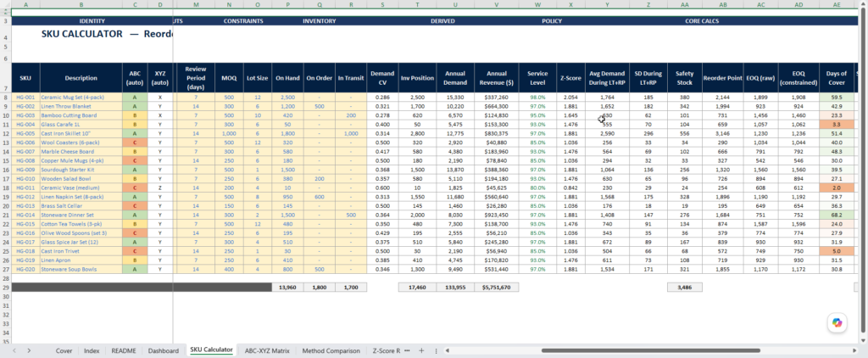Select the HG-001 SKU cell
This screenshot has height=358, width=868.
coord(25,97)
